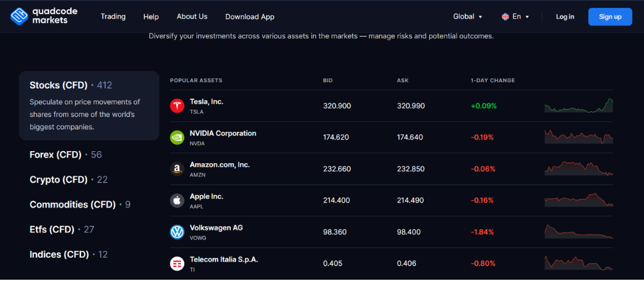
Task: Click the NVIDIA logo icon
Action: point(176,138)
